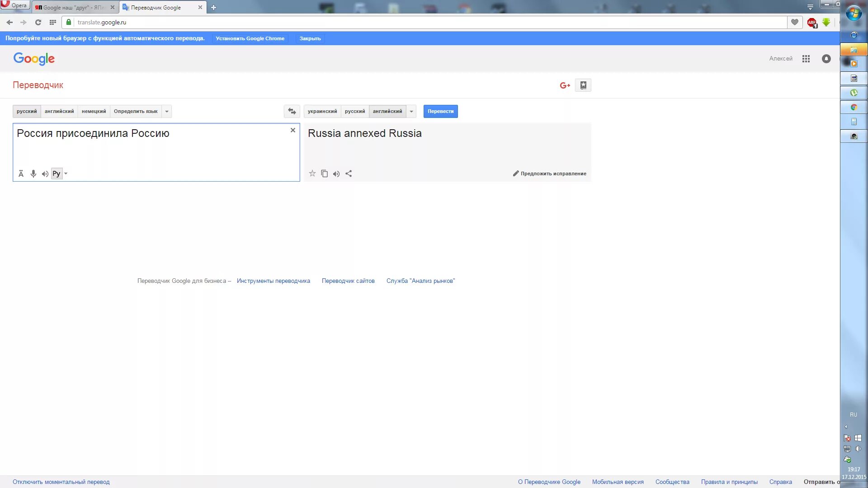Reload the page with the refresh icon
The image size is (868, 488).
38,22
